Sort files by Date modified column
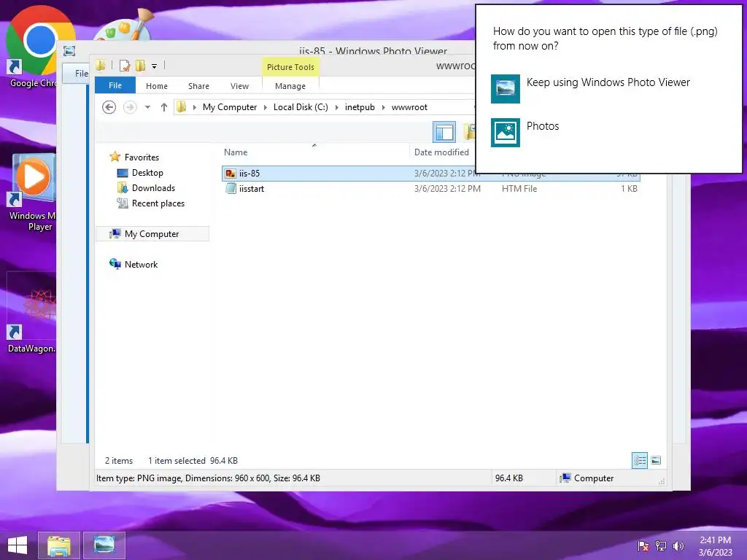This screenshot has width=747, height=560. (x=441, y=152)
